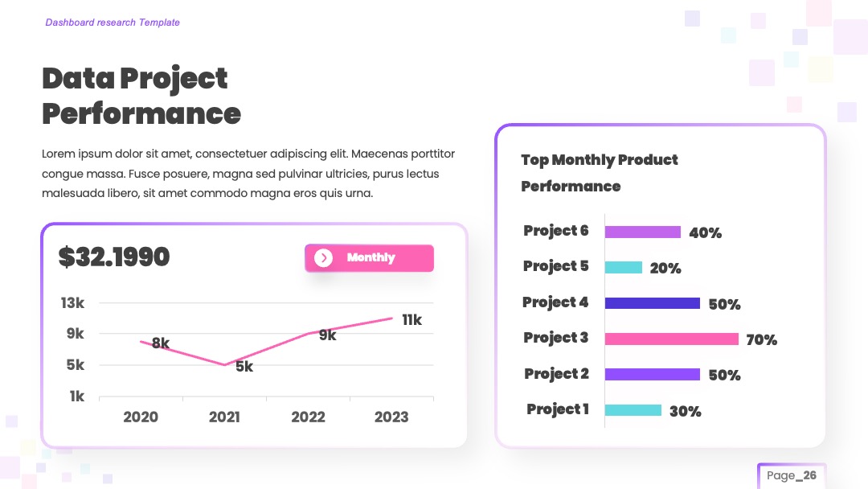Select the 13k y-axis label
Image resolution: width=868 pixels, height=489 pixels.
click(x=72, y=303)
